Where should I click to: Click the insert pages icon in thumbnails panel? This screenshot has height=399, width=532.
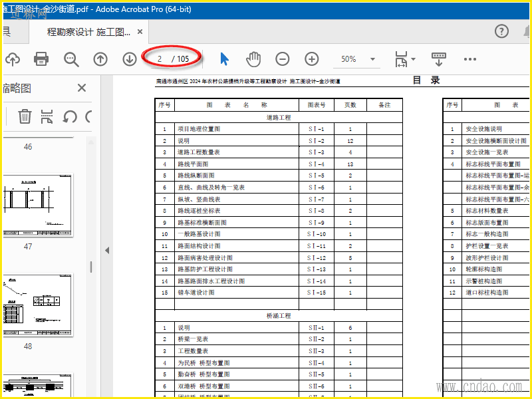pos(47,116)
